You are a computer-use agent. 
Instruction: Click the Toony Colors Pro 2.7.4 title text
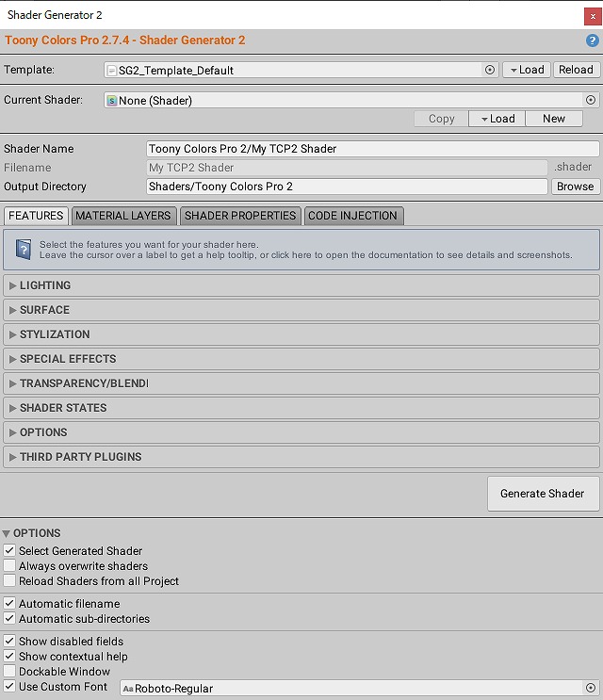pos(125,41)
